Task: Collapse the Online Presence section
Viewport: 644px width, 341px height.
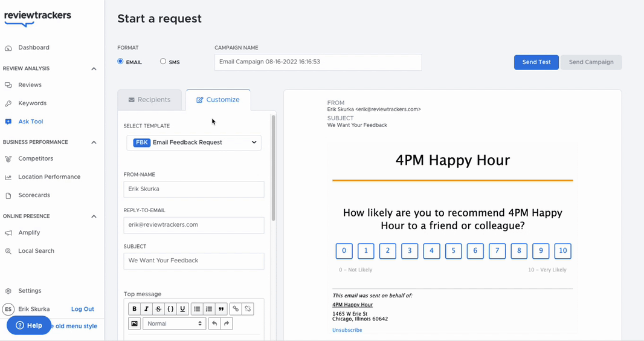Action: click(x=94, y=216)
